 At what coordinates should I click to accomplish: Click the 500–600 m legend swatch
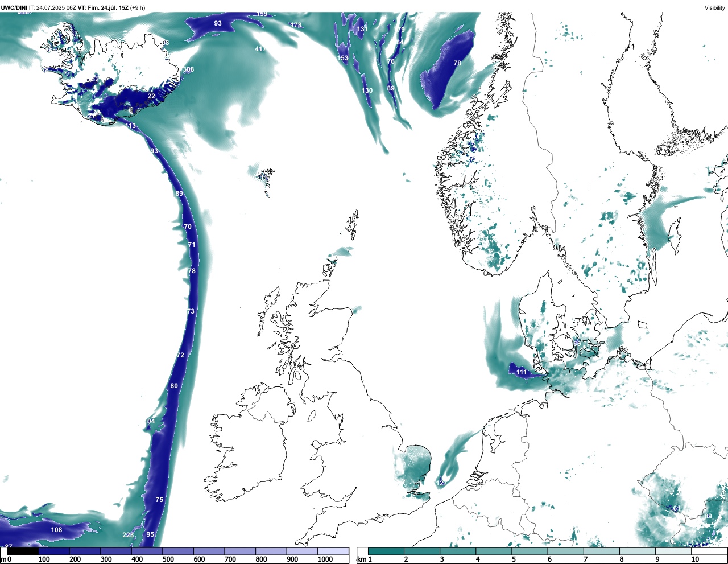(x=178, y=551)
